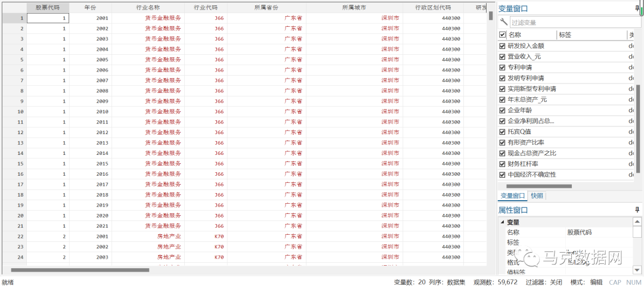The height and width of the screenshot is (286, 644).
Task: Select the 行政区划代码 column header
Action: pyautogui.click(x=433, y=8)
